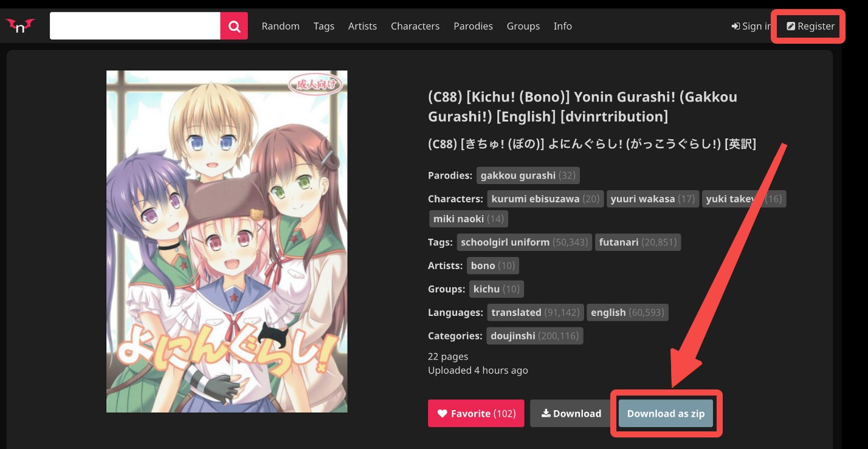Select the kurumi ebisuzawa character tag
The height and width of the screenshot is (449, 868).
[x=545, y=199]
